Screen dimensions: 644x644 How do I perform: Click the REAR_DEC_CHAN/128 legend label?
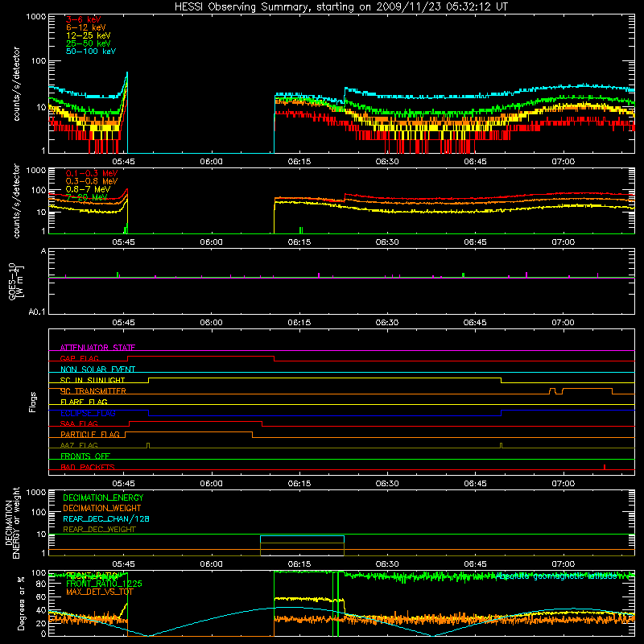[x=106, y=518]
